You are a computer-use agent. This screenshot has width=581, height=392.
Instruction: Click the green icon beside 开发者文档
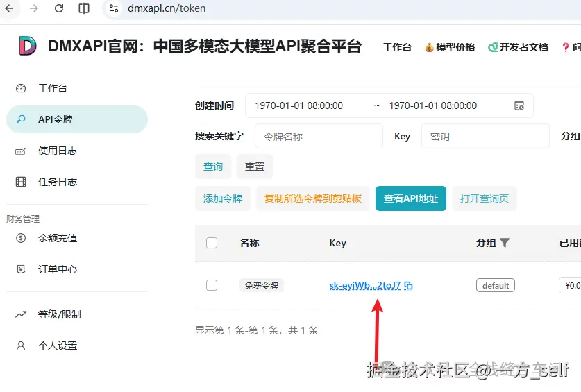pos(493,47)
